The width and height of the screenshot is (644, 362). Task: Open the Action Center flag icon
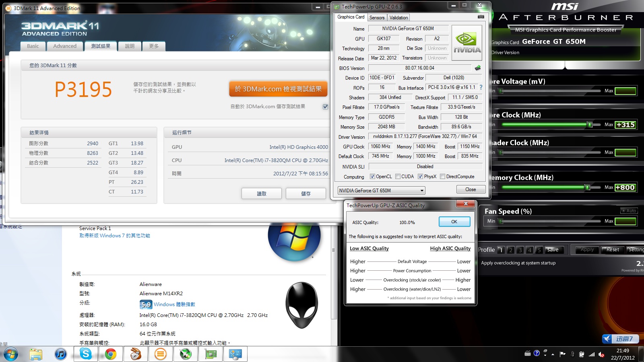point(563,354)
